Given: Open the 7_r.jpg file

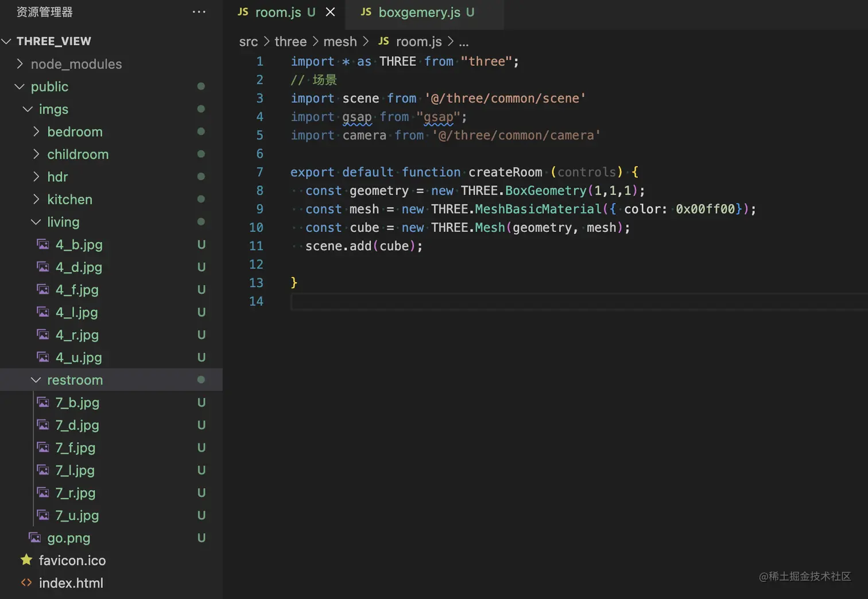Looking at the screenshot, I should point(75,493).
